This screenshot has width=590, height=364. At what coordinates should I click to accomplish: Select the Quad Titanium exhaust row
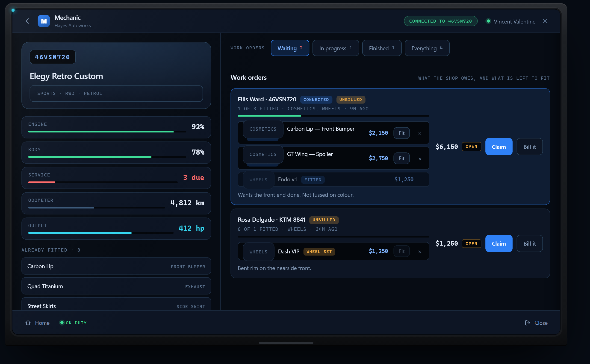[116, 286]
